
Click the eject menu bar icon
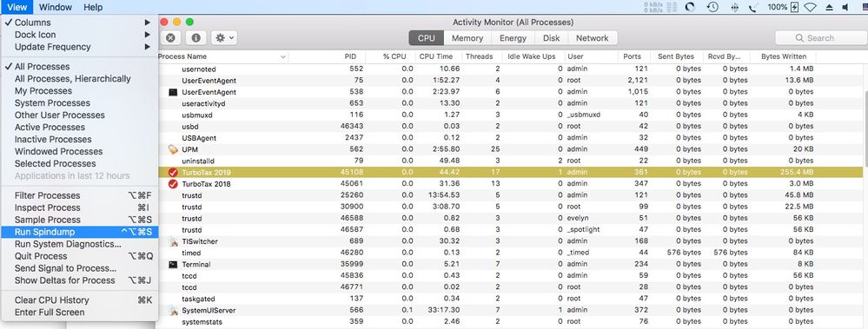tap(829, 7)
